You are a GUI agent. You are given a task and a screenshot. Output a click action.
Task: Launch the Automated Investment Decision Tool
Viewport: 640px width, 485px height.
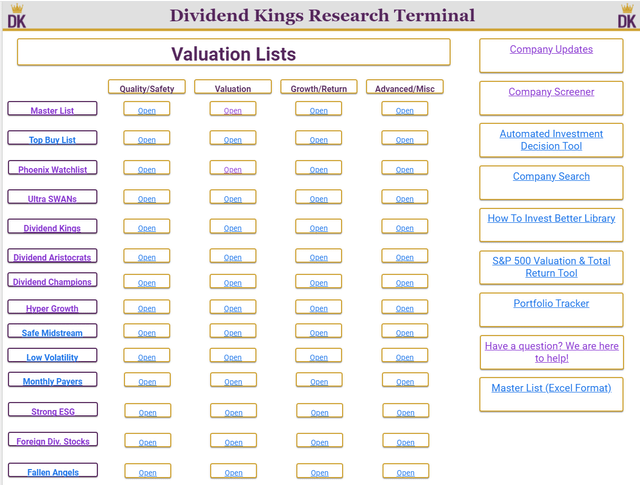click(x=551, y=140)
